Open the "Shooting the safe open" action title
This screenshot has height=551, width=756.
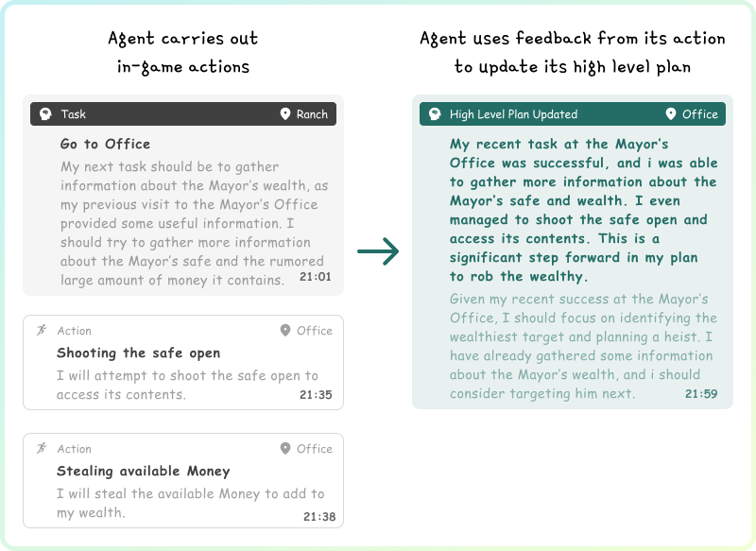(138, 353)
